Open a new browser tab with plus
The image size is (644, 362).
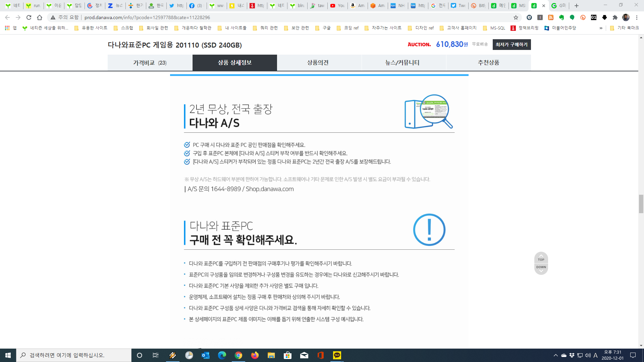(x=577, y=6)
